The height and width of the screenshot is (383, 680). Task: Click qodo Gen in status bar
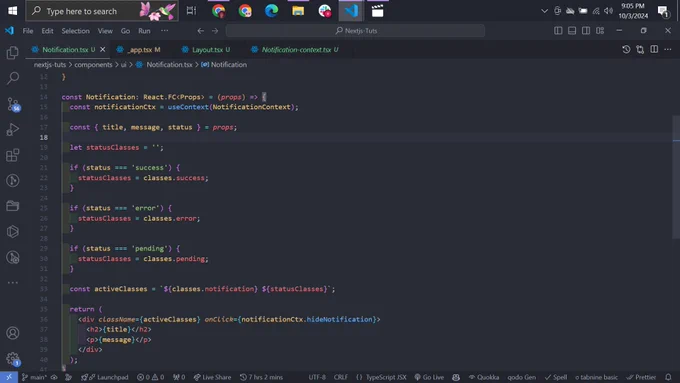522,377
